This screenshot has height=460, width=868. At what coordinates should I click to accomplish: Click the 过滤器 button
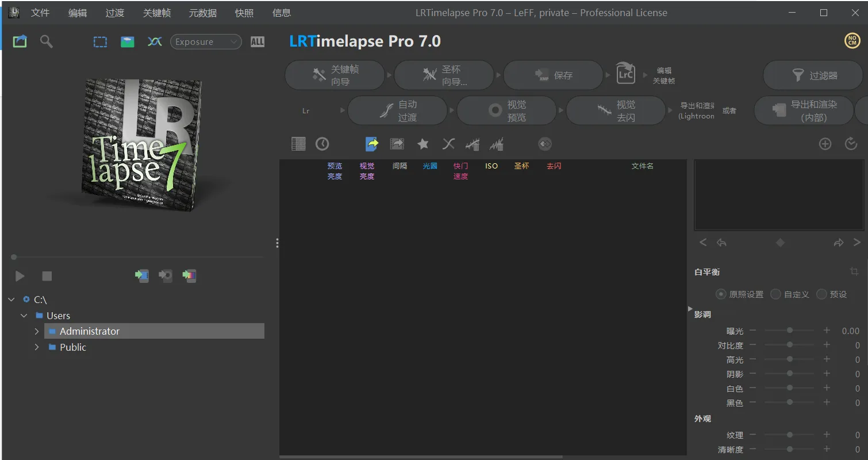(x=813, y=75)
